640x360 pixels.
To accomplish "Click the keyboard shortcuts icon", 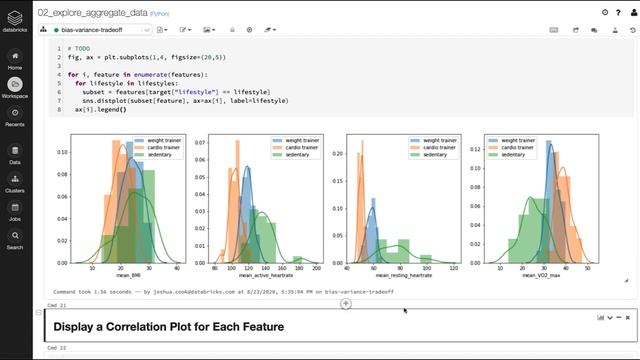I will pyautogui.click(x=554, y=30).
